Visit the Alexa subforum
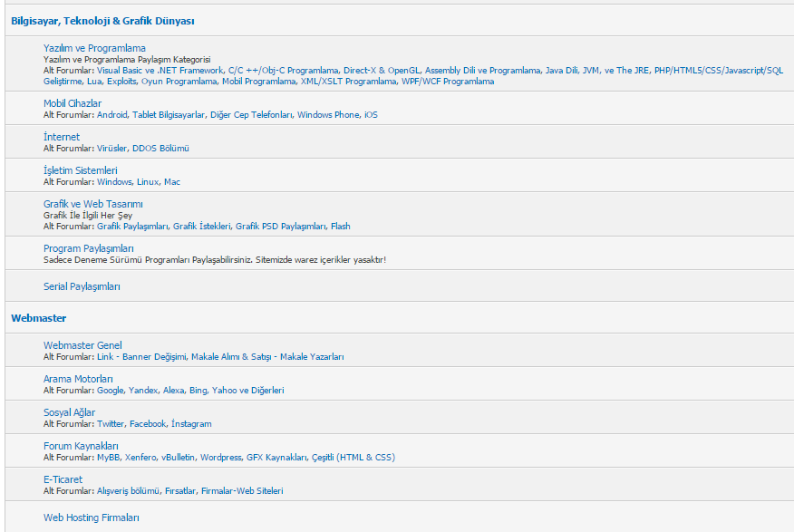 (x=173, y=391)
